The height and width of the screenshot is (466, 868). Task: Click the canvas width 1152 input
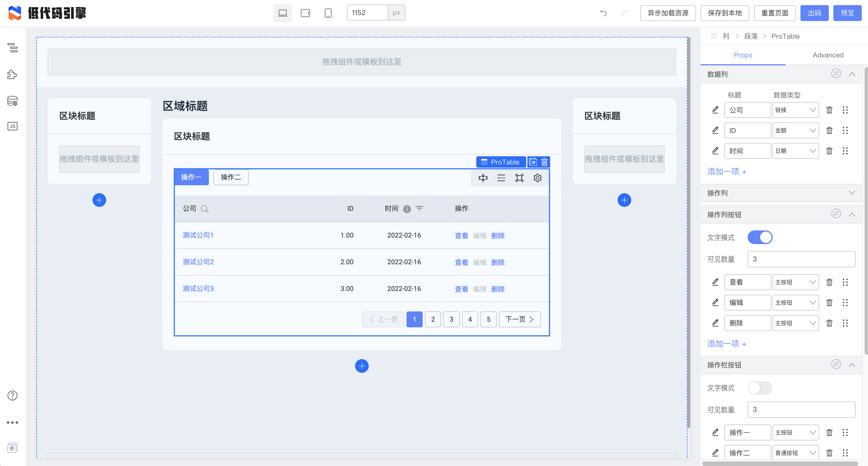[x=367, y=13]
